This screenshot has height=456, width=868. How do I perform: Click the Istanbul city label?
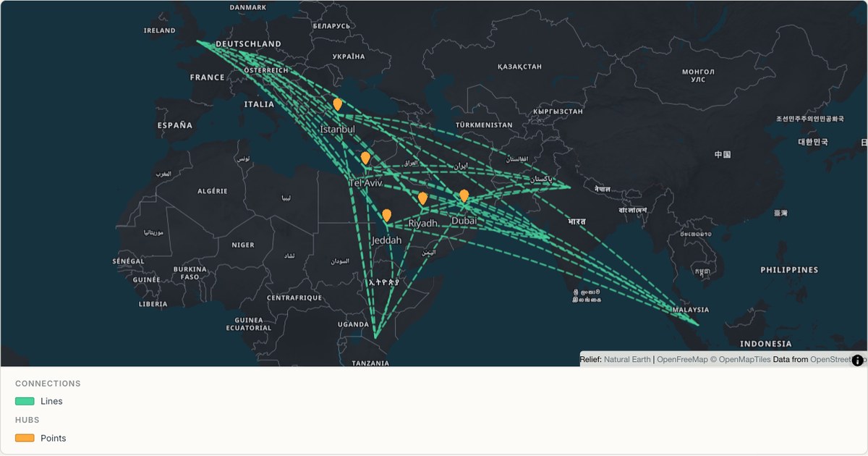[337, 130]
